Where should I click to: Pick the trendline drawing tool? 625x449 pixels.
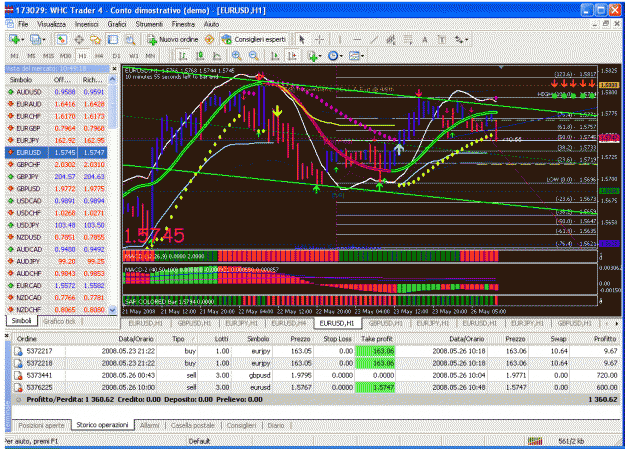tap(374, 39)
